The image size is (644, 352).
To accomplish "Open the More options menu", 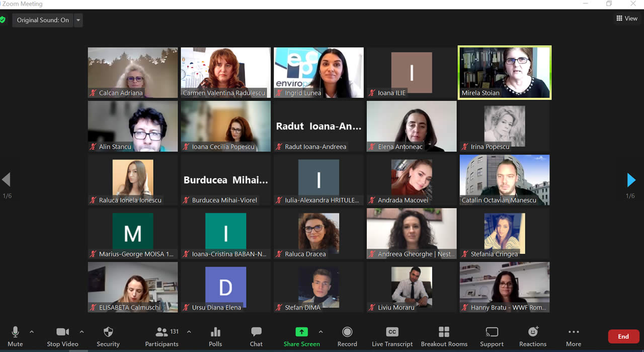I will tap(574, 332).
